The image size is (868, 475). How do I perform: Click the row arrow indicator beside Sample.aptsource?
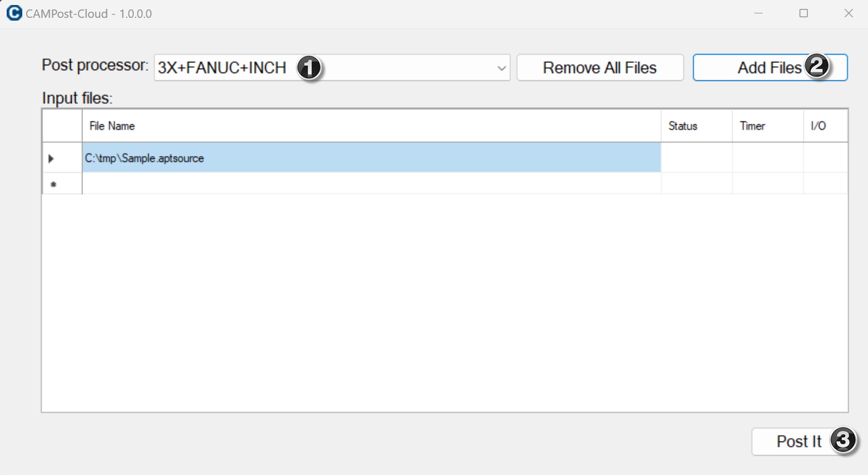[x=51, y=158]
